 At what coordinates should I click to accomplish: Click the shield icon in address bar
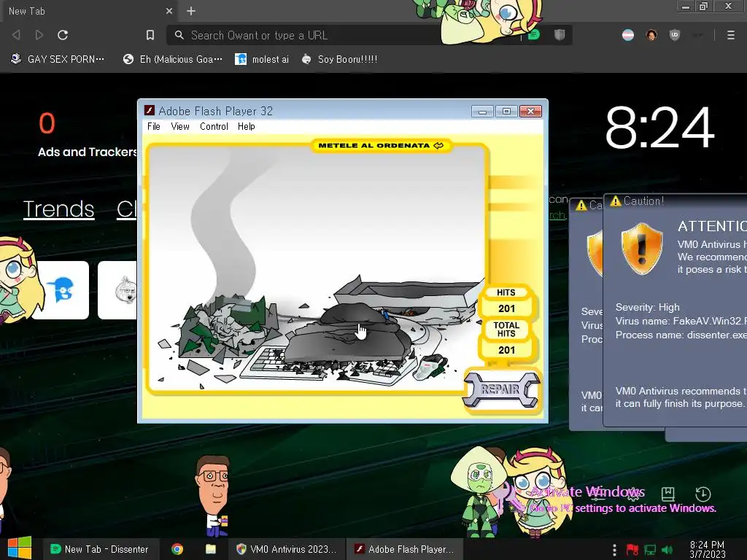click(560, 35)
